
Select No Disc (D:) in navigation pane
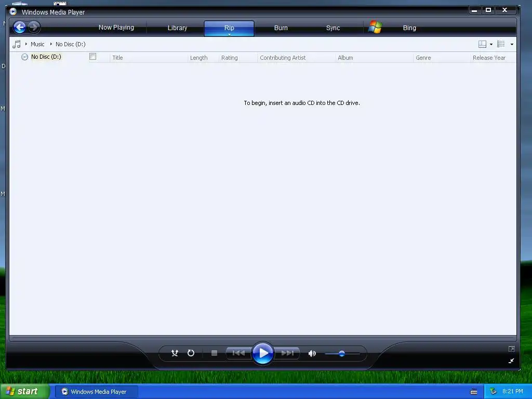46,57
